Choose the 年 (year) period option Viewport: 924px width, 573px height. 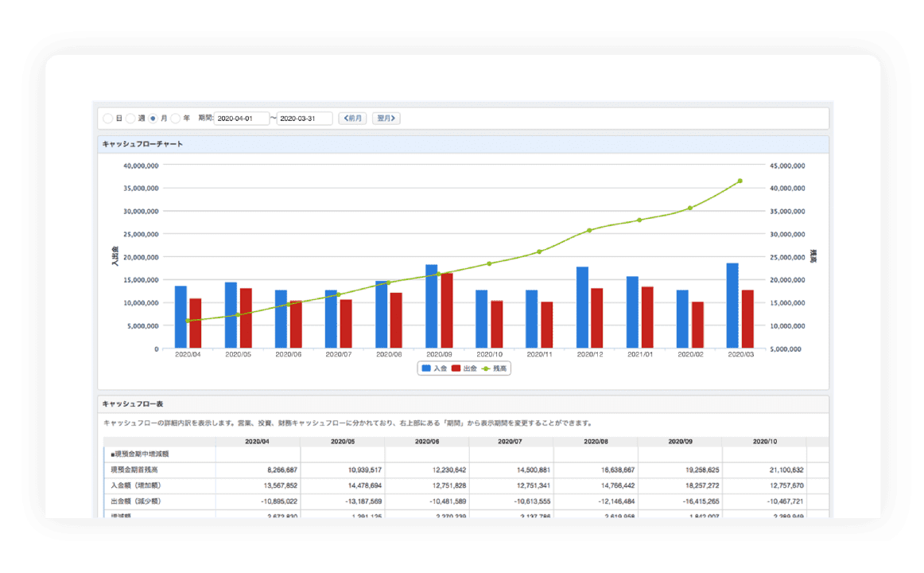176,119
